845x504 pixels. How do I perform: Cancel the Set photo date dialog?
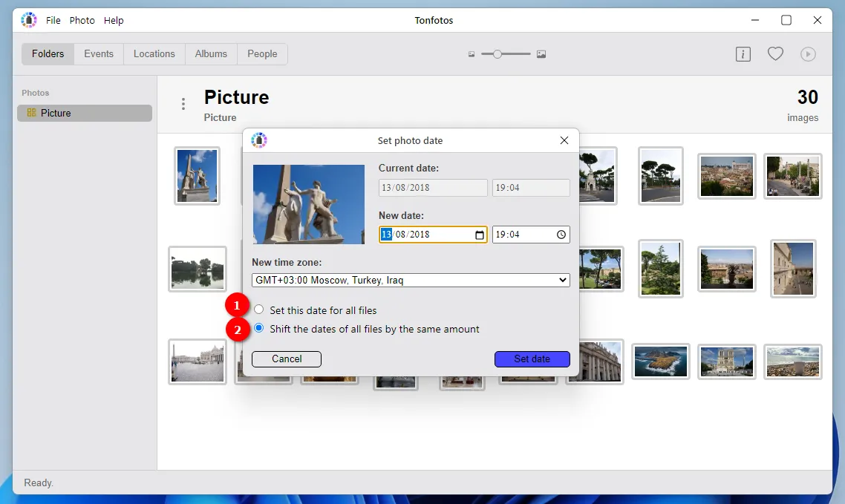pyautogui.click(x=287, y=359)
